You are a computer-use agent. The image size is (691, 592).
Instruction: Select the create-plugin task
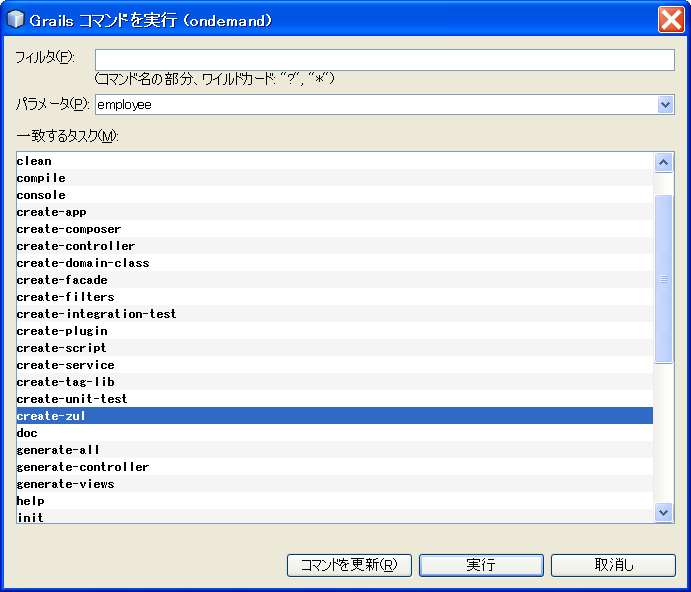coord(334,331)
